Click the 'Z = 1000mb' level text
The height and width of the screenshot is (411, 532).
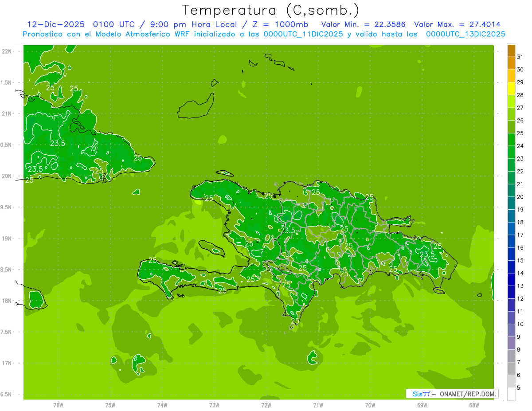click(282, 24)
